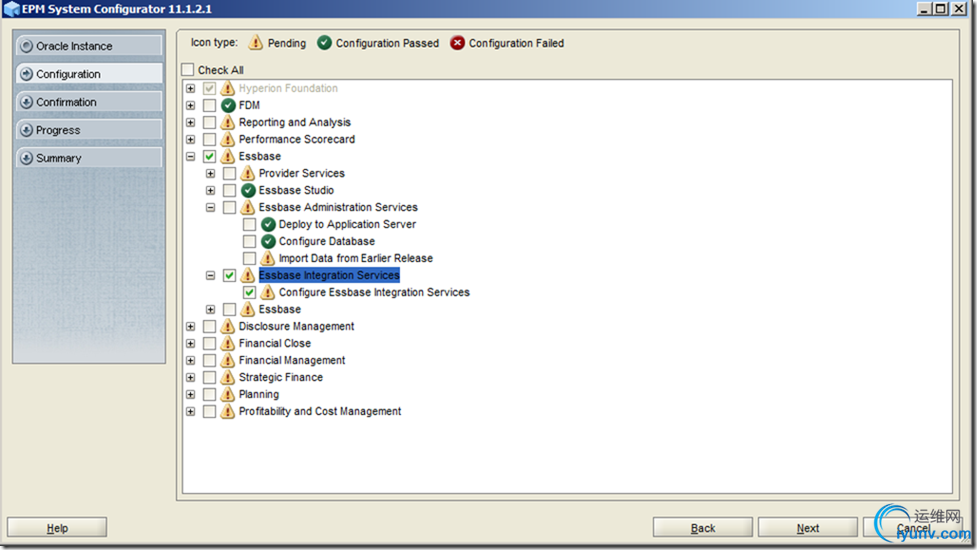Viewport: 977px width, 550px height.
Task: Click the passed icon beside Configure Database
Action: click(268, 241)
